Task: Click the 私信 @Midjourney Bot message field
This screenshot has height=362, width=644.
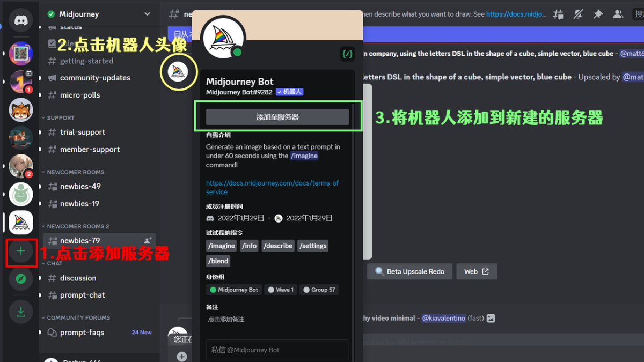Action: 277,350
